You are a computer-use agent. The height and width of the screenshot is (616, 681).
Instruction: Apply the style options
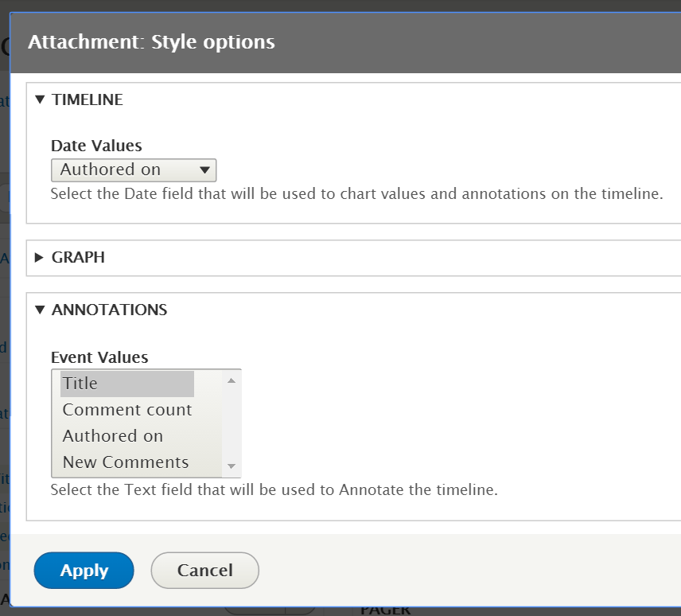(84, 571)
